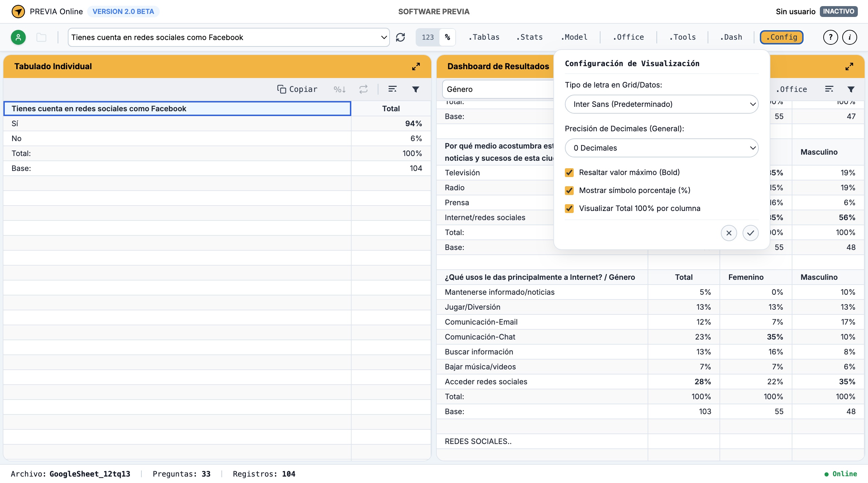The height and width of the screenshot is (483, 868).
Task: Cancel the configuration dialog with X icon
Action: click(x=729, y=233)
